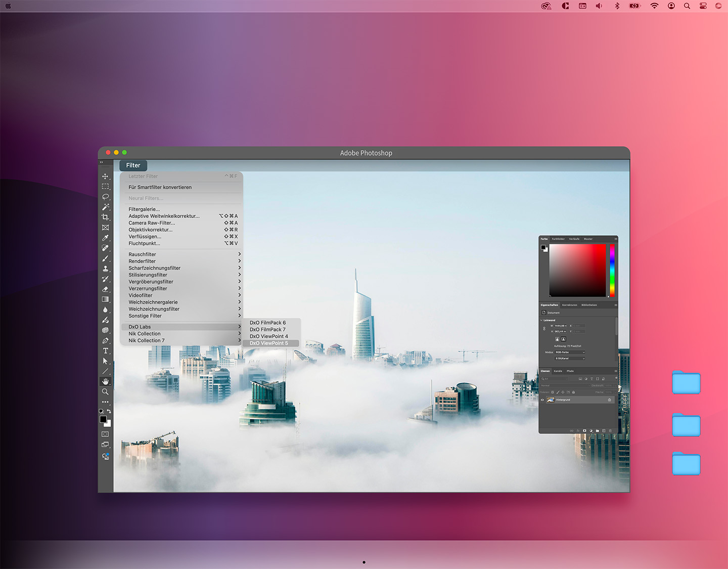Click the Zoom magnifier tool

tap(105, 391)
